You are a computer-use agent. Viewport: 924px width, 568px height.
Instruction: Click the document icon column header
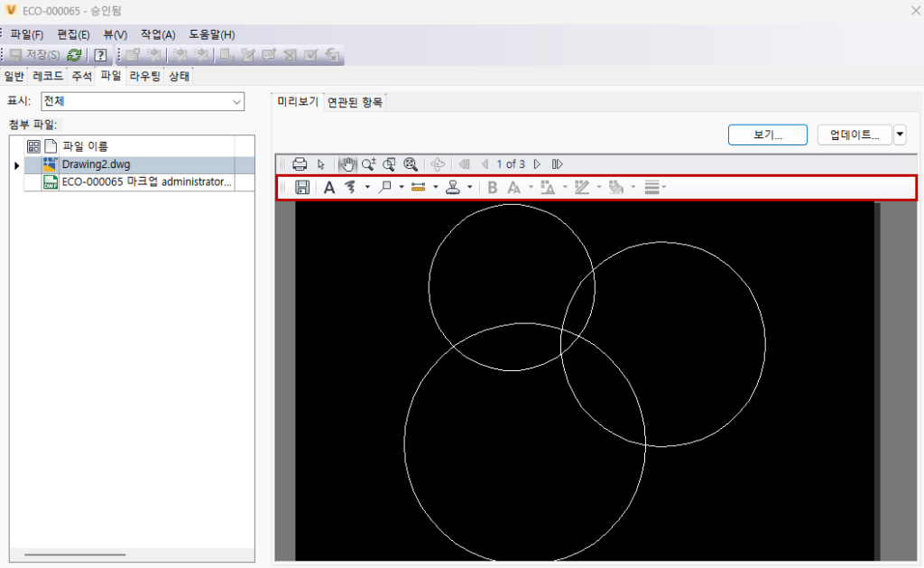click(51, 146)
